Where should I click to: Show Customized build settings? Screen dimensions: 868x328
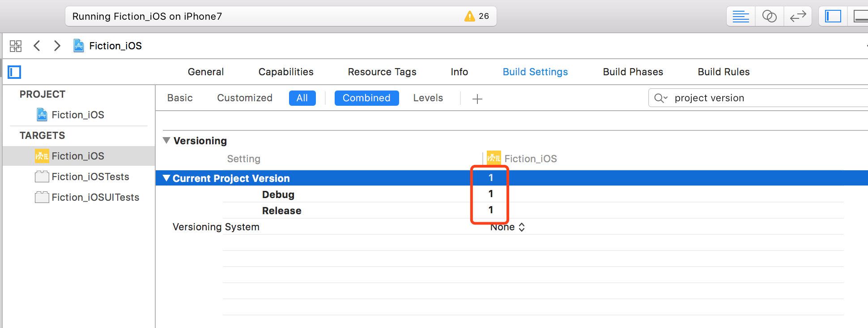(245, 98)
